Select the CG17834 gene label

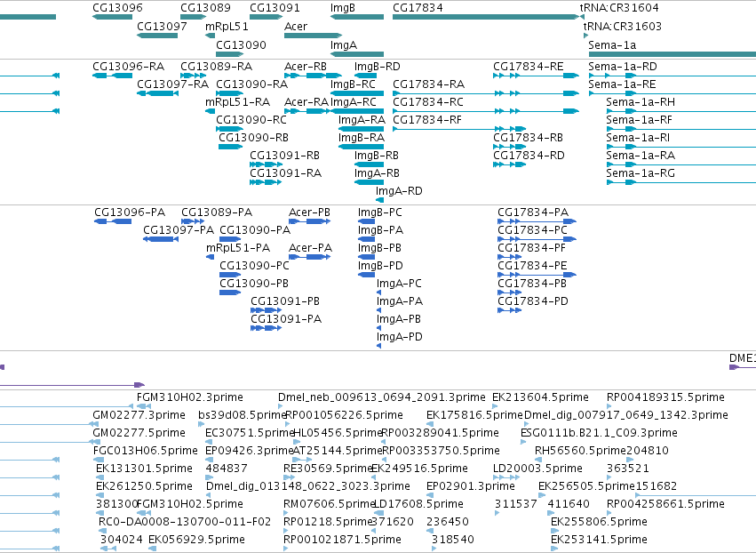418,8
